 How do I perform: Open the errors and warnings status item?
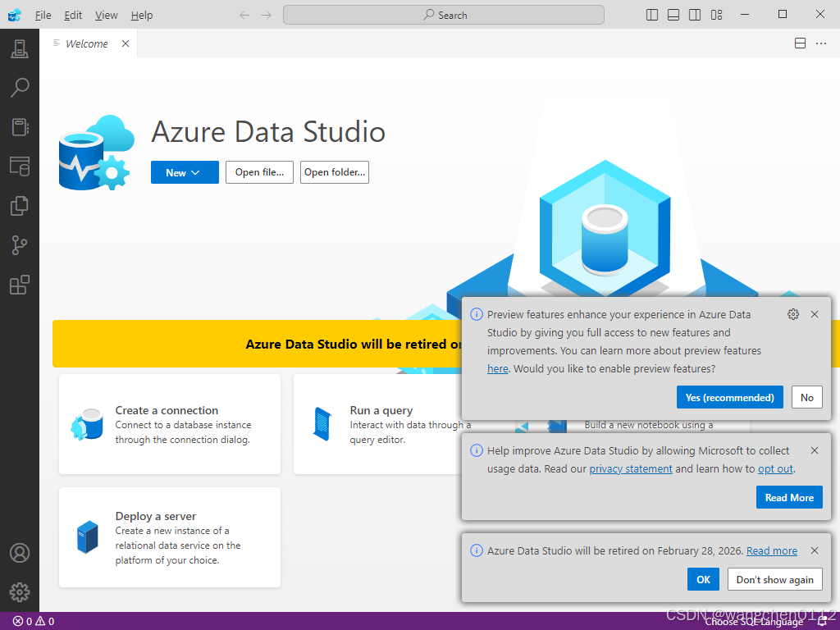[x=34, y=622]
